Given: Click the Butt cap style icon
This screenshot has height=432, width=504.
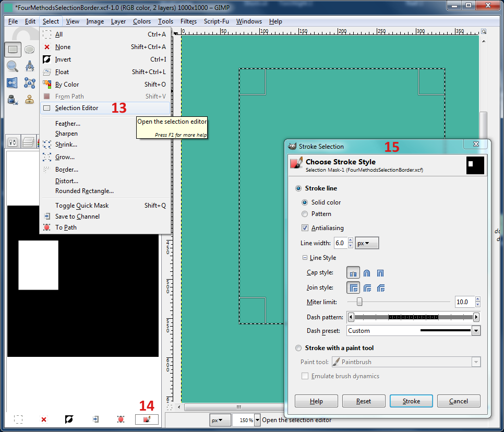Looking at the screenshot, I should (x=353, y=273).
